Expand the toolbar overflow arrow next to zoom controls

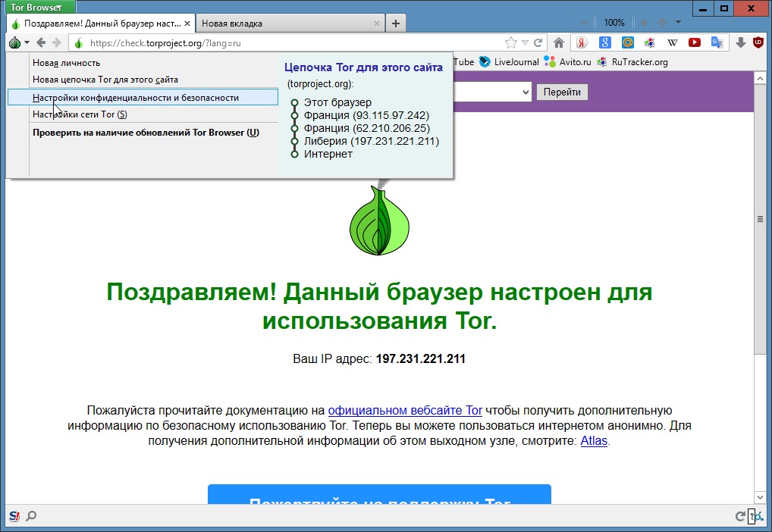[x=678, y=22]
